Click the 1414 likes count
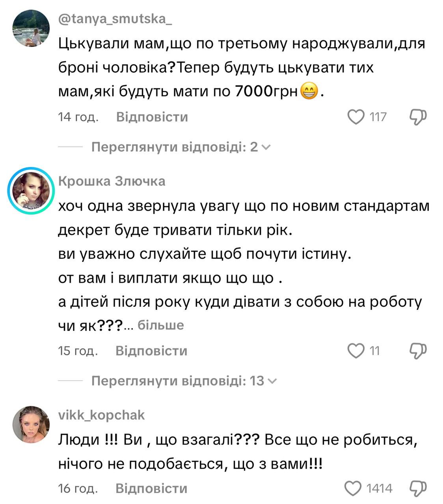 point(379,488)
